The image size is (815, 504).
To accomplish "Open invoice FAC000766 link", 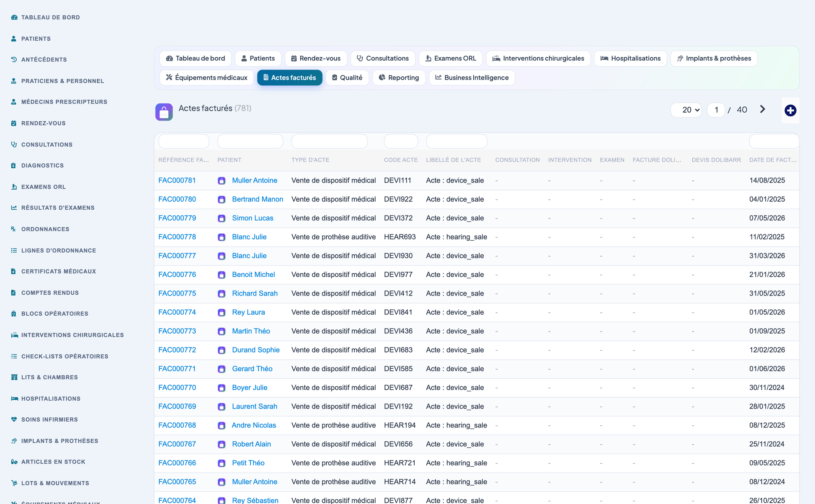I will [x=177, y=463].
